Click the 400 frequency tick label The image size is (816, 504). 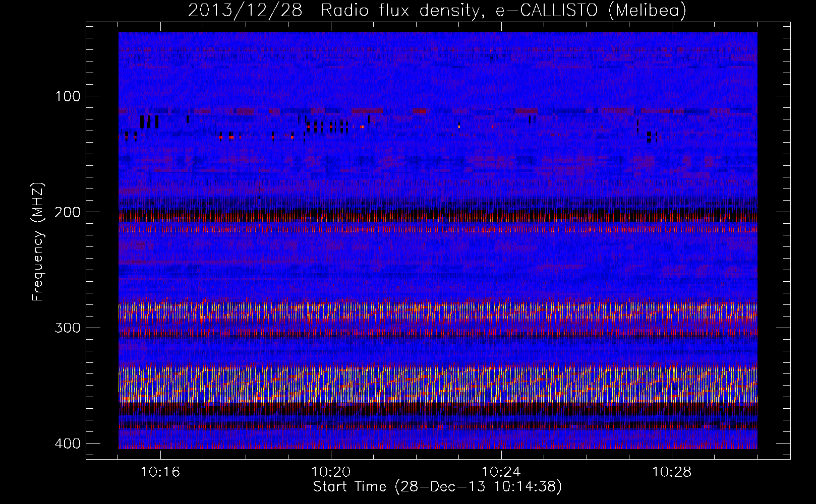point(67,444)
